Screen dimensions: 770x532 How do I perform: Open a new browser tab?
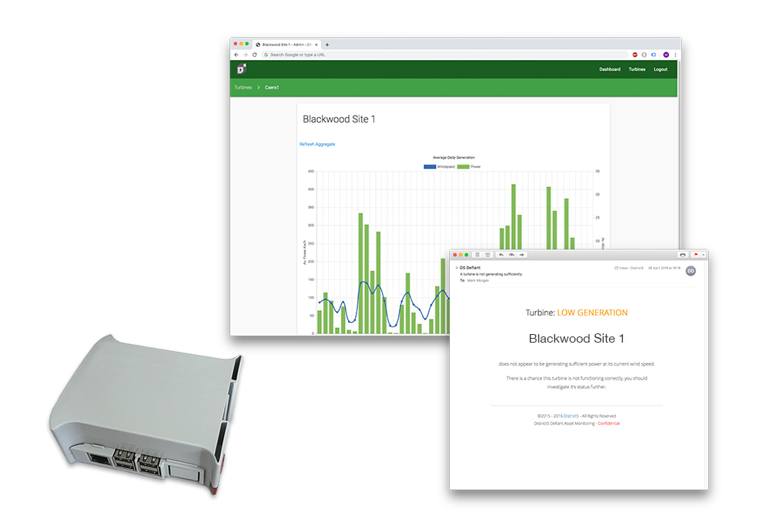327,45
